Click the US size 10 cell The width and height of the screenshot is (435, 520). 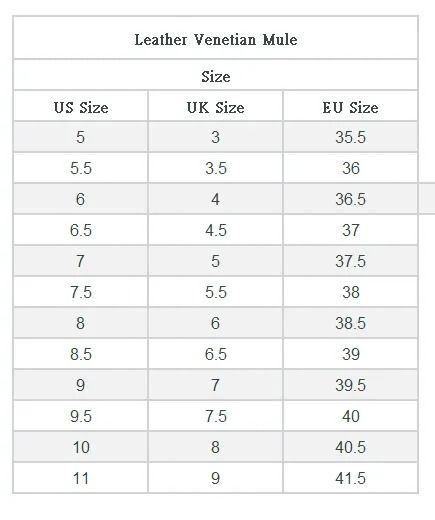(81, 447)
